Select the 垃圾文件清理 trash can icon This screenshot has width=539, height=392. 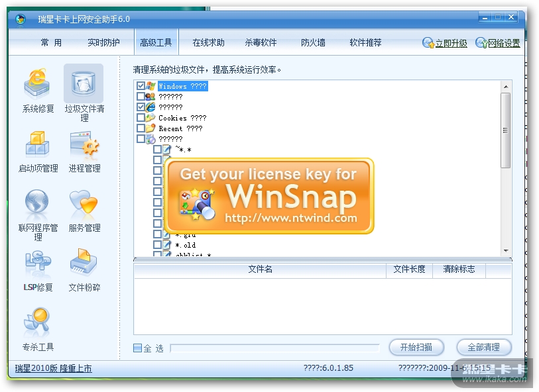pyautogui.click(x=84, y=83)
